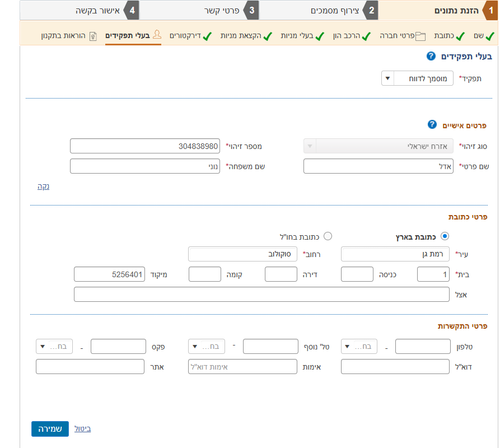Viewport: 500px width, 448px height.
Task: Click the רחוב input field
Action: (243, 254)
